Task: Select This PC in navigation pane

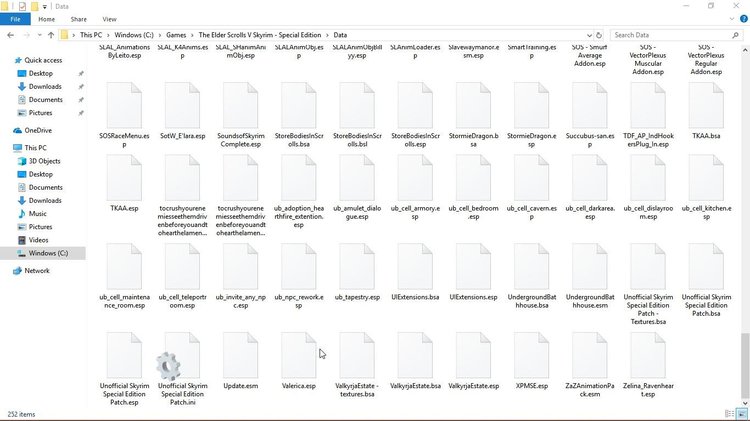Action: point(35,148)
